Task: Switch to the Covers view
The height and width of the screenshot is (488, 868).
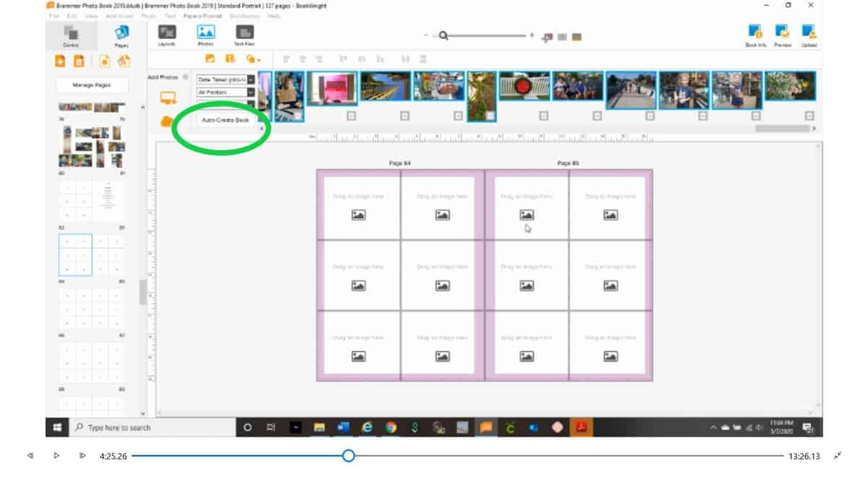Action: pyautogui.click(x=71, y=35)
